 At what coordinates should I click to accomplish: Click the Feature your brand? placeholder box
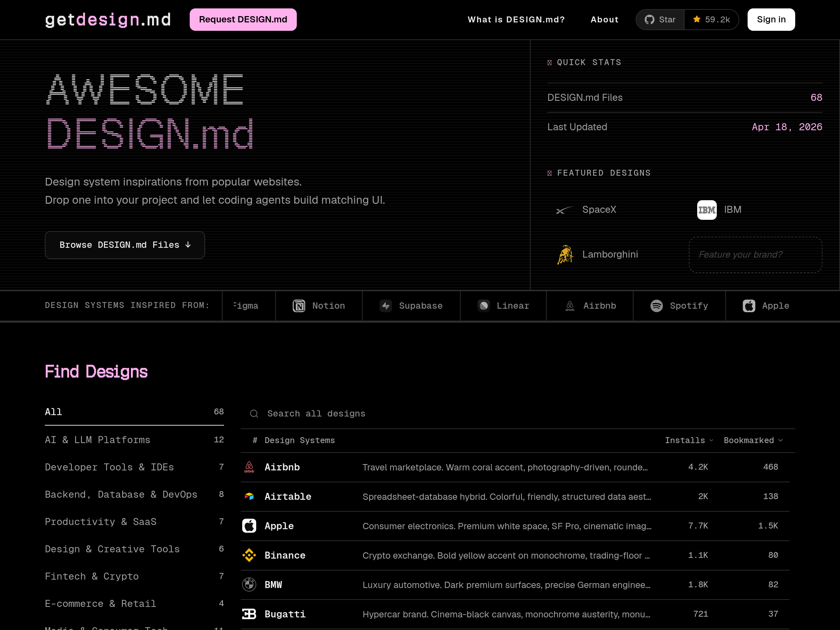coord(755,254)
